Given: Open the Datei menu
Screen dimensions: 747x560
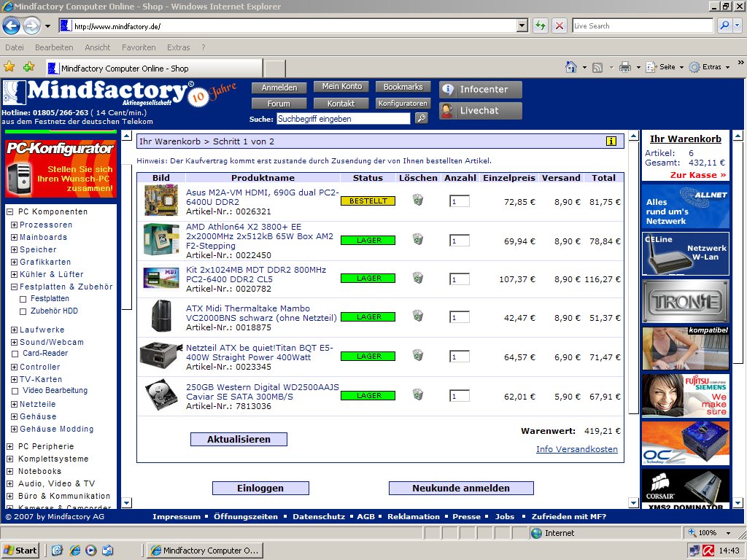Looking at the screenshot, I should pyautogui.click(x=15, y=47).
